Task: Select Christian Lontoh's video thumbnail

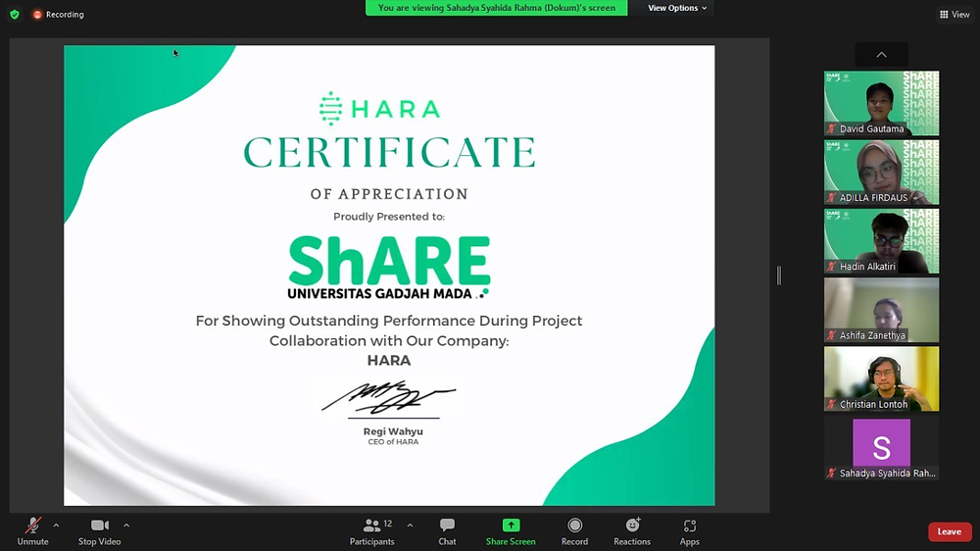Action: coord(881,379)
